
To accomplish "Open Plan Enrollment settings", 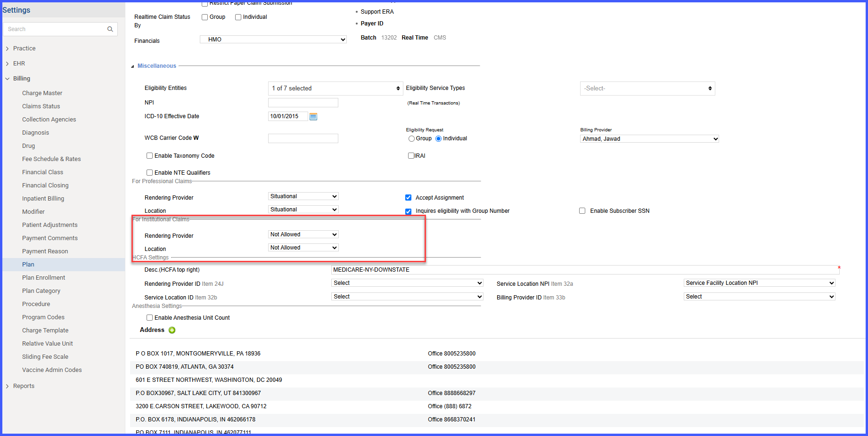I will tap(43, 278).
